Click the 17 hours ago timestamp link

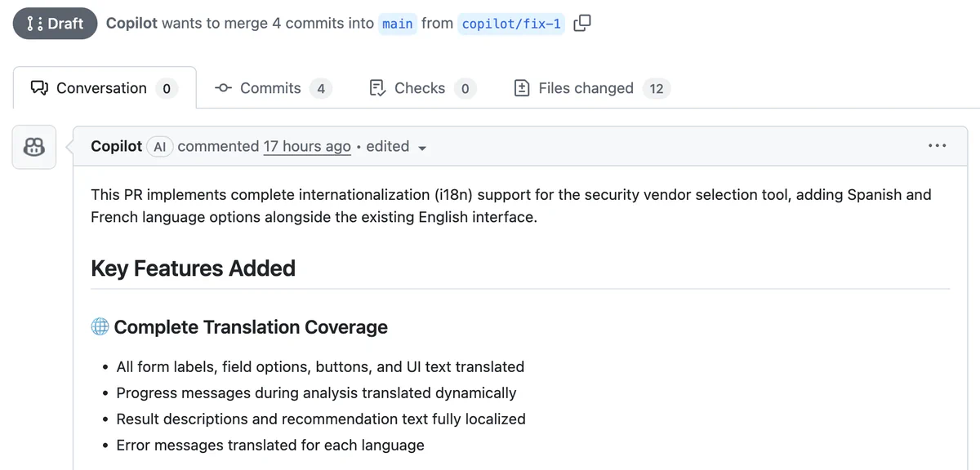pos(306,146)
